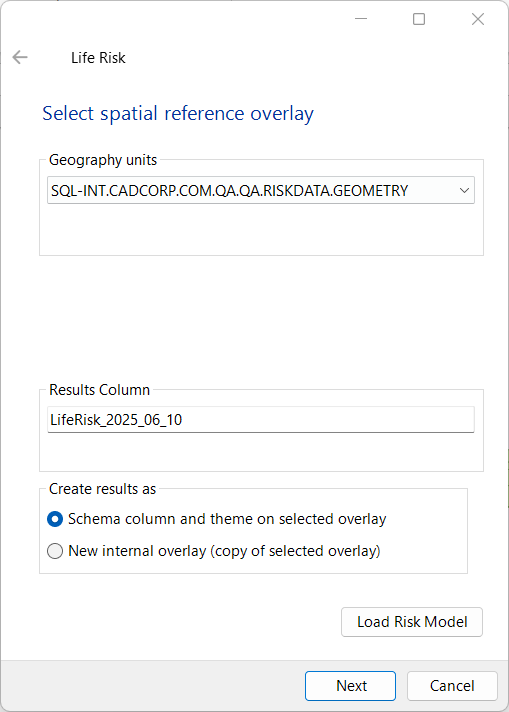The width and height of the screenshot is (509, 712).
Task: Click the Results Column group label
Action: pyautogui.click(x=99, y=390)
